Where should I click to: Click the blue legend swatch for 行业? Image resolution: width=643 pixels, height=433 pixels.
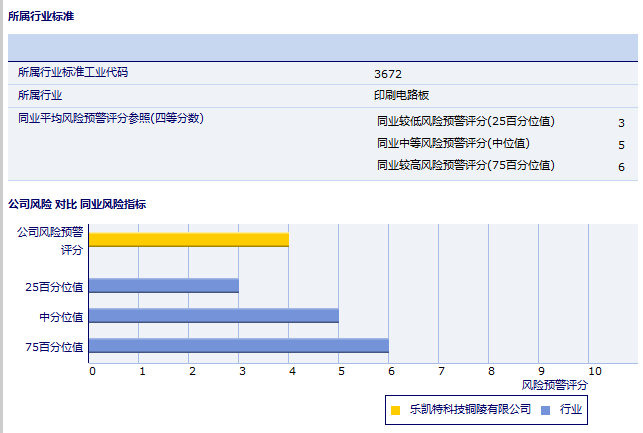point(545,410)
